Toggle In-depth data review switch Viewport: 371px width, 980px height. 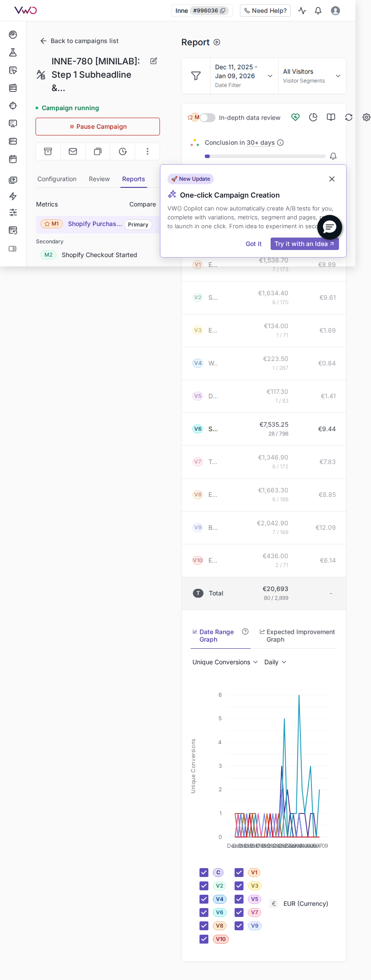point(207,118)
